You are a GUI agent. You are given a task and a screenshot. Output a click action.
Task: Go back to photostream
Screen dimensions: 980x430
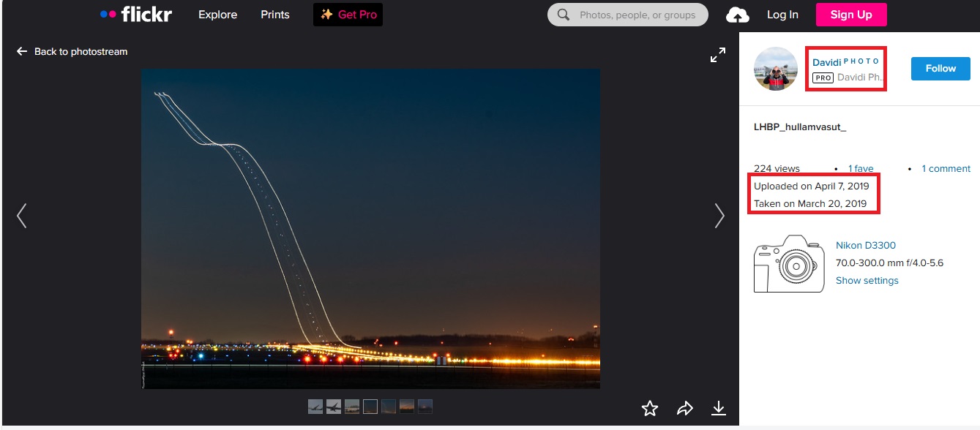pos(72,52)
